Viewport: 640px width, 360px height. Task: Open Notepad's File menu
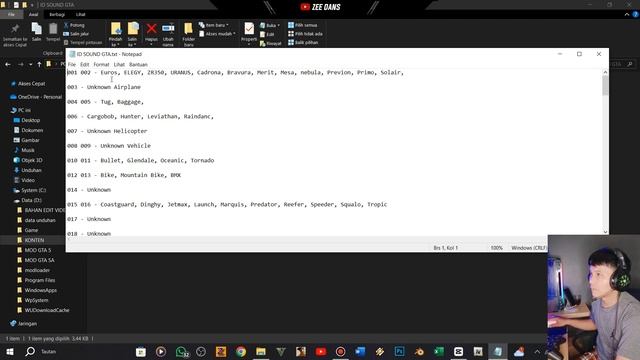click(x=72, y=64)
